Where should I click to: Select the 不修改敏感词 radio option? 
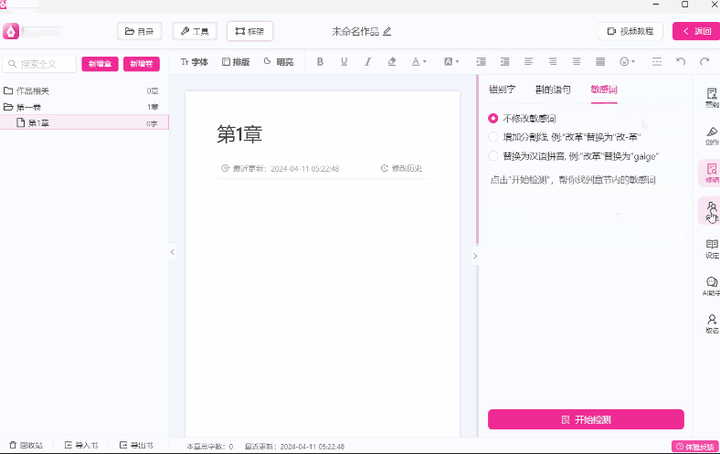493,118
